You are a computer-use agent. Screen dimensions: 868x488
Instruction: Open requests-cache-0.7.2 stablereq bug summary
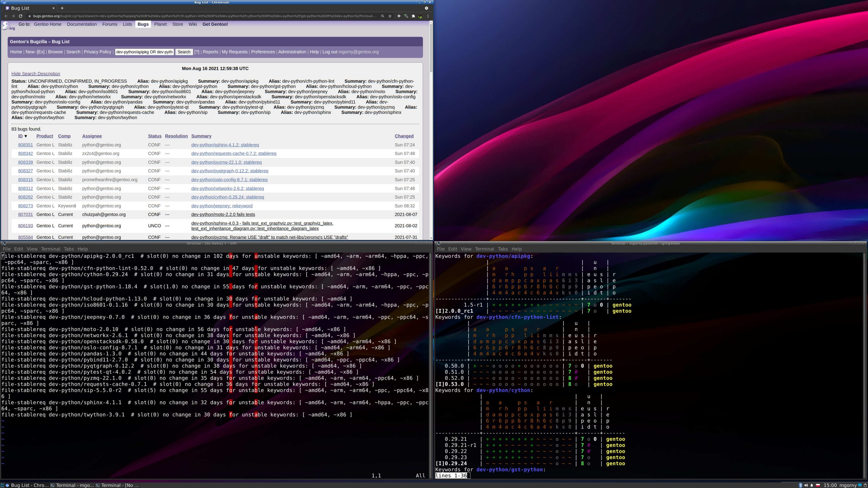(x=234, y=154)
